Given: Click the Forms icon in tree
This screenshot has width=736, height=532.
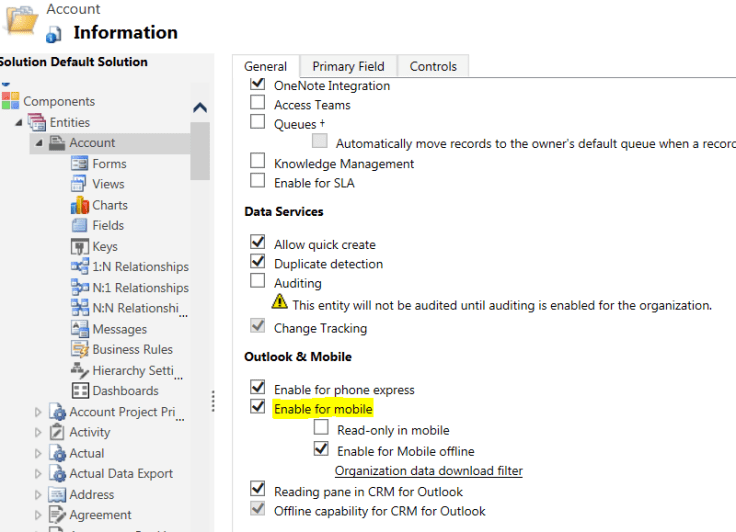Looking at the screenshot, I should point(80,164).
